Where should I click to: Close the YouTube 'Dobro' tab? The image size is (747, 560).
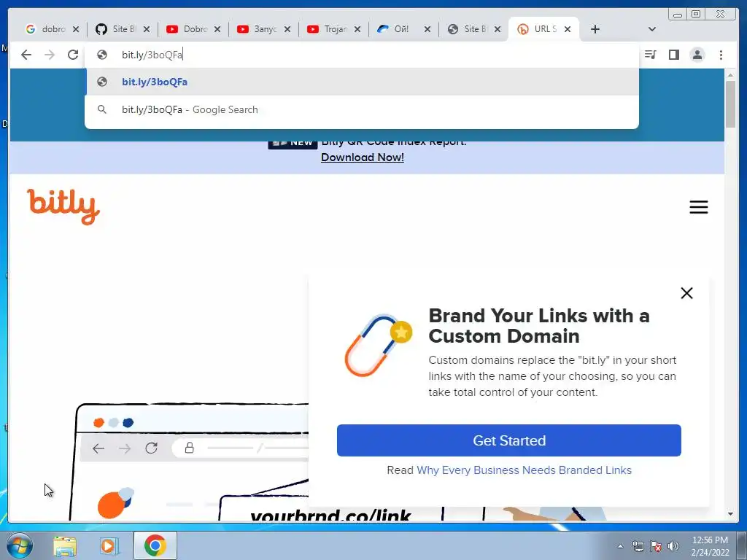pyautogui.click(x=217, y=29)
